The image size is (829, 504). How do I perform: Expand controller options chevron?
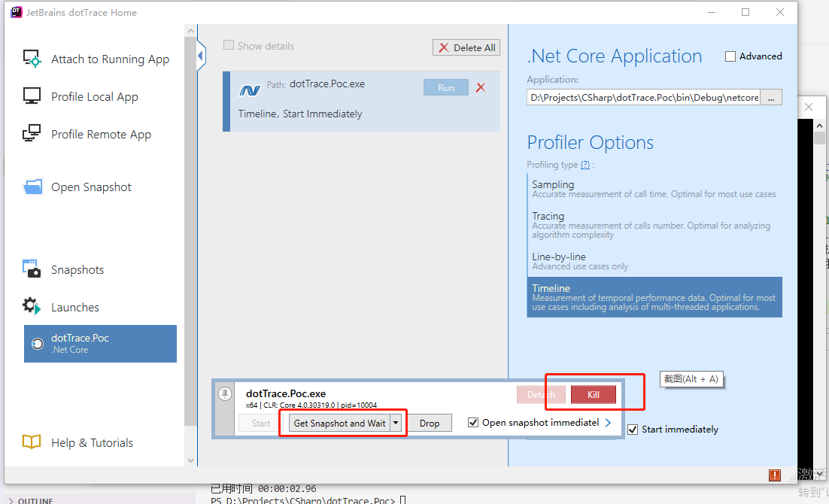608,423
